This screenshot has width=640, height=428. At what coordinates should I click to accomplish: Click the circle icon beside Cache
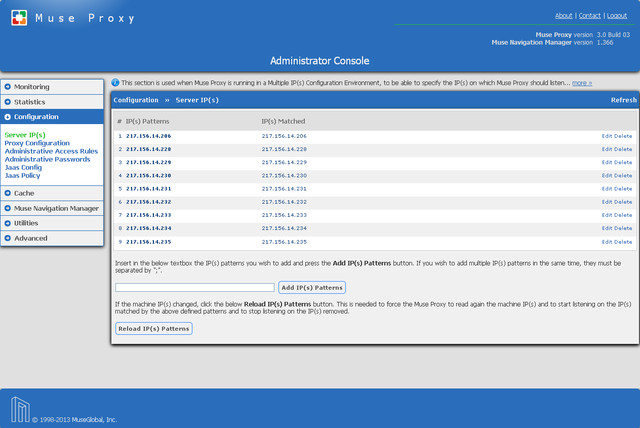(7, 193)
